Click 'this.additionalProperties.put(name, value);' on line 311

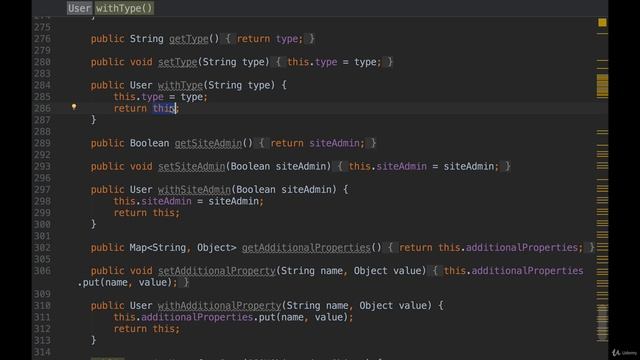233,317
